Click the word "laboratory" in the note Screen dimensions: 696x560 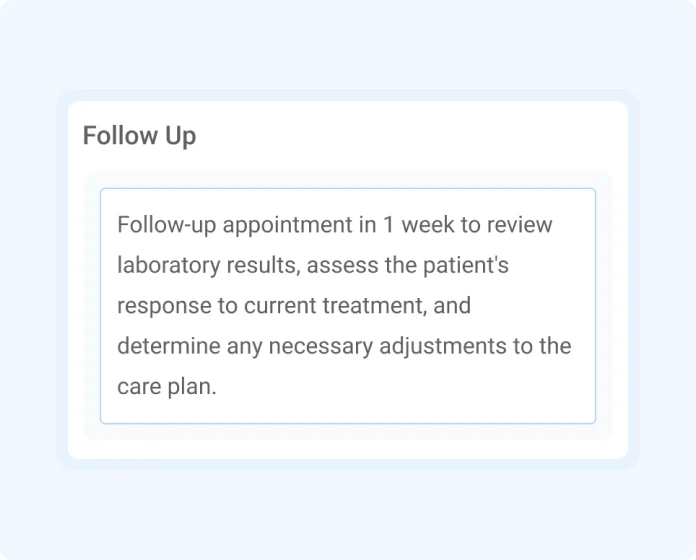[169, 265]
